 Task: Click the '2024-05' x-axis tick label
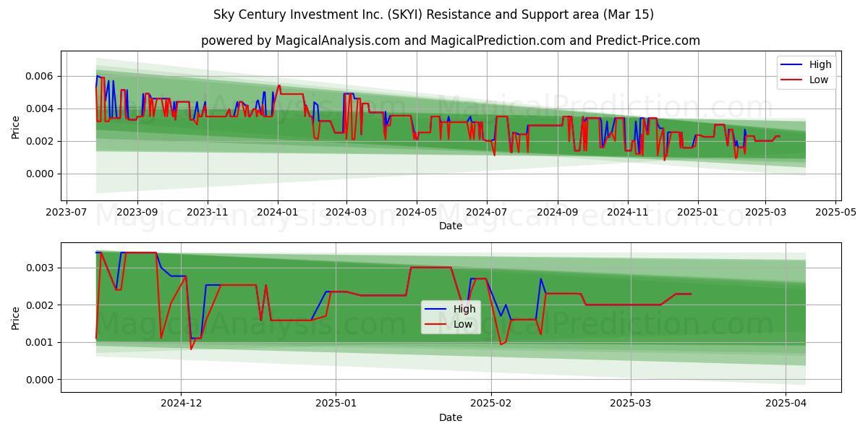coord(416,213)
